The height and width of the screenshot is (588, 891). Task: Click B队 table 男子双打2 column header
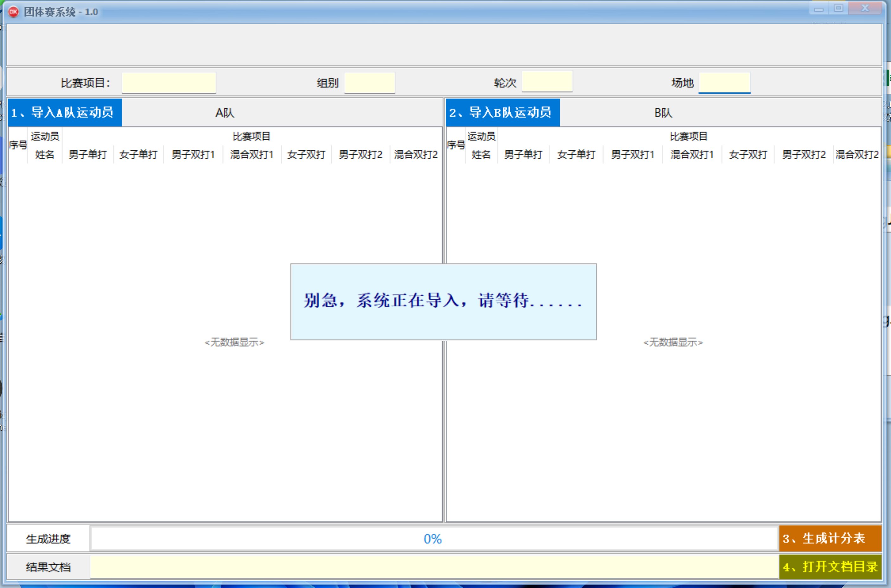[x=804, y=155]
